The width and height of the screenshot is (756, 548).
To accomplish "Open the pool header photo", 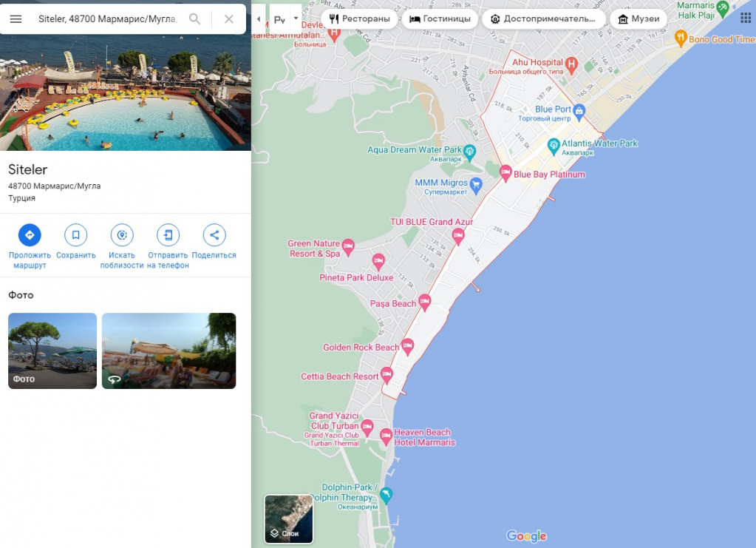I will click(126, 92).
